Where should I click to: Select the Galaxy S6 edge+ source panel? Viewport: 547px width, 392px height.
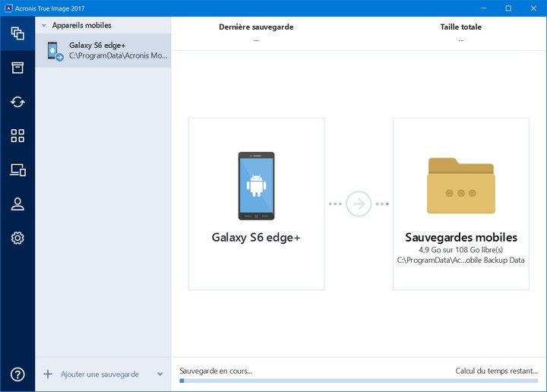257,204
